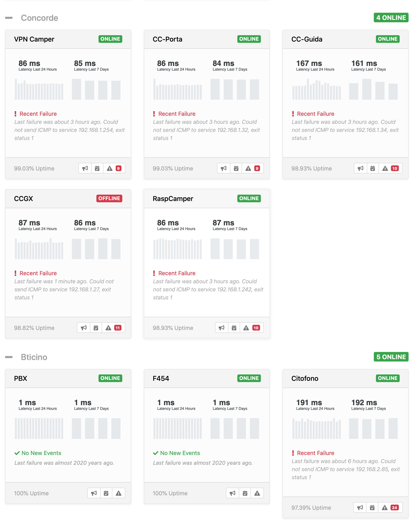Click the calendar-check icon on CC-Guida
Screen dimensions: 420x522
point(373,168)
